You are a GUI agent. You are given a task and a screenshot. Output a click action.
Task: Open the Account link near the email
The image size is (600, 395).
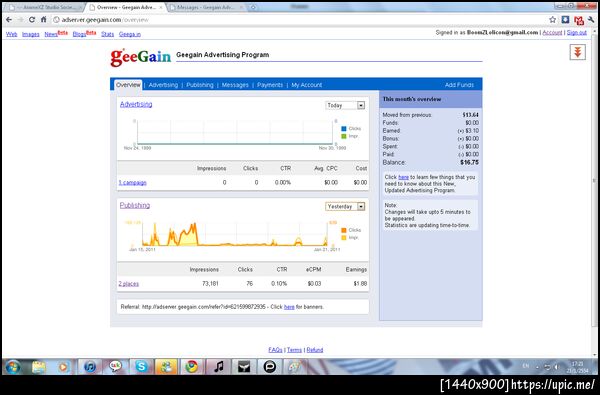tap(552, 33)
